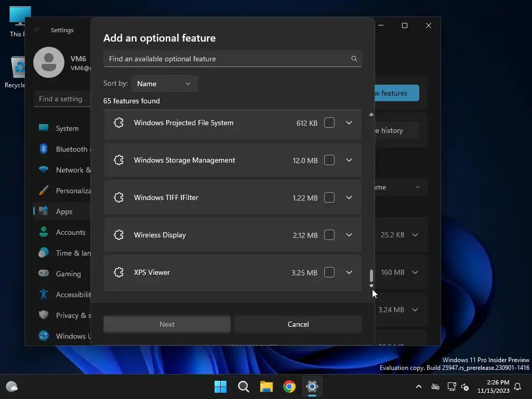
Task: Open taskbar Search
Action: click(243, 387)
